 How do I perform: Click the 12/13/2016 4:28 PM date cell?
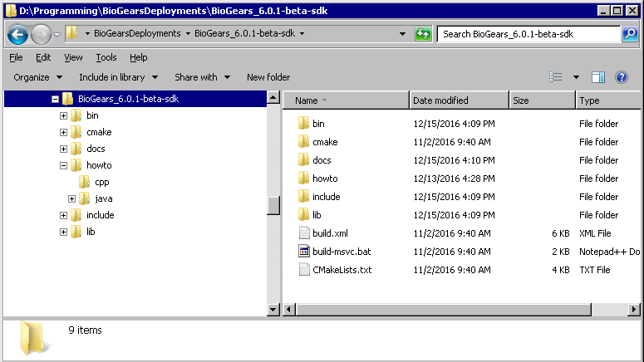pos(454,179)
